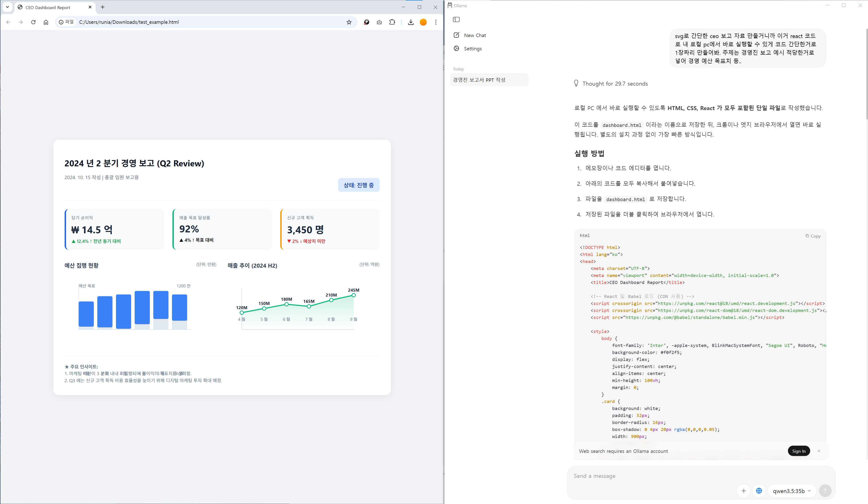Open Chrome downloads icon

[411, 22]
